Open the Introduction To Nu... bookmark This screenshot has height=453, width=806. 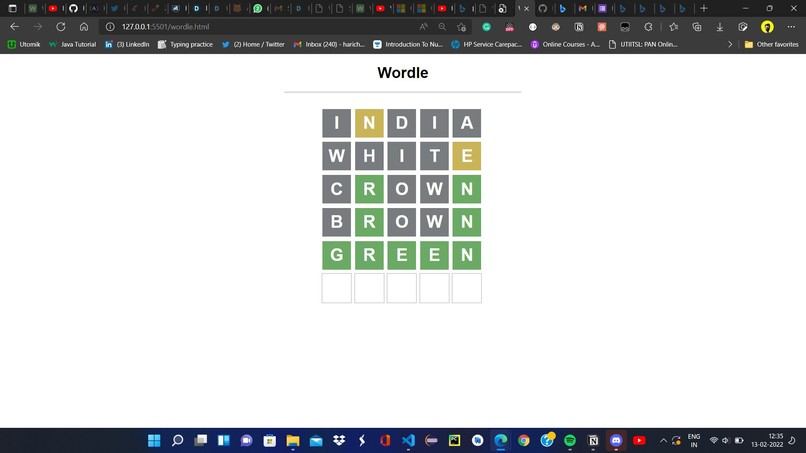(x=408, y=44)
